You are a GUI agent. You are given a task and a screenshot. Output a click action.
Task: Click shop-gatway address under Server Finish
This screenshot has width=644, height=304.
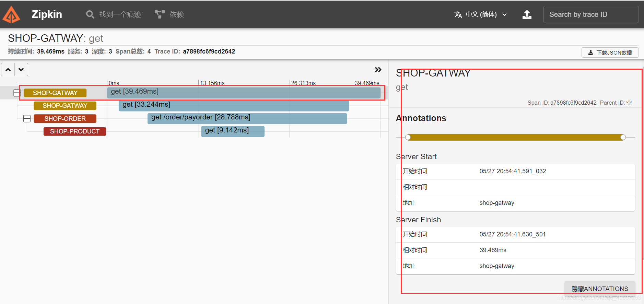coord(497,266)
